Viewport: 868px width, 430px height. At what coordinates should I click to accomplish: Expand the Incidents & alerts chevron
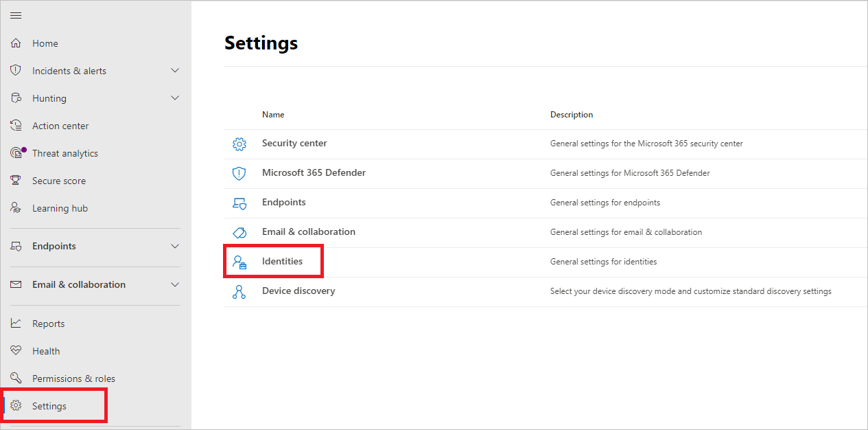coord(175,71)
